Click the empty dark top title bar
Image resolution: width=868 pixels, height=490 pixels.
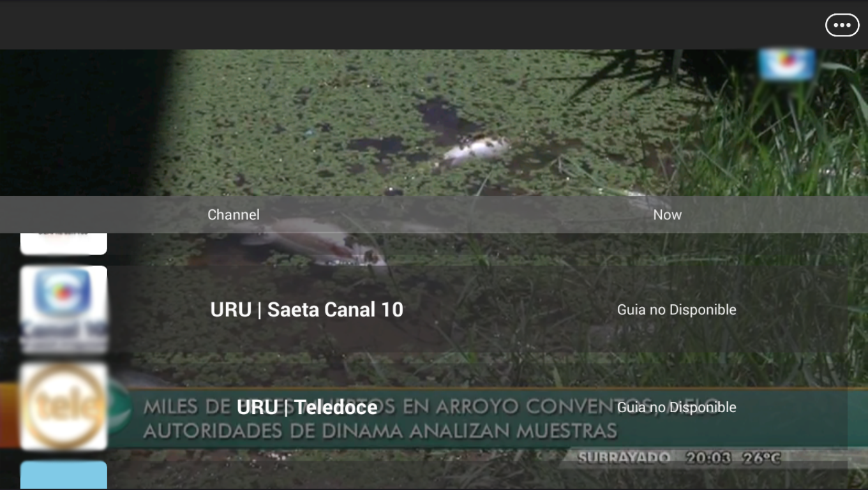pos(408,25)
